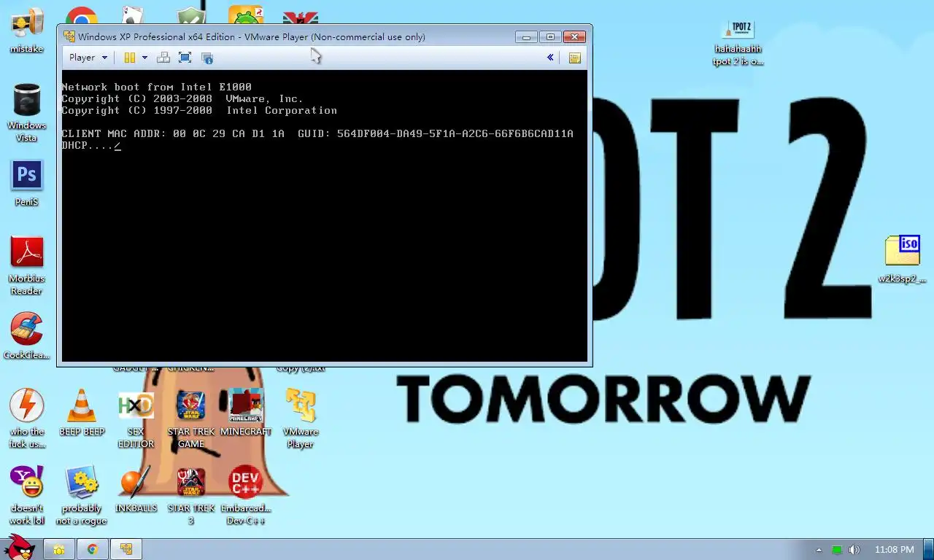The height and width of the screenshot is (560, 934).
Task: Open the w2k3sp2 ISO folder icon
Action: (x=902, y=259)
